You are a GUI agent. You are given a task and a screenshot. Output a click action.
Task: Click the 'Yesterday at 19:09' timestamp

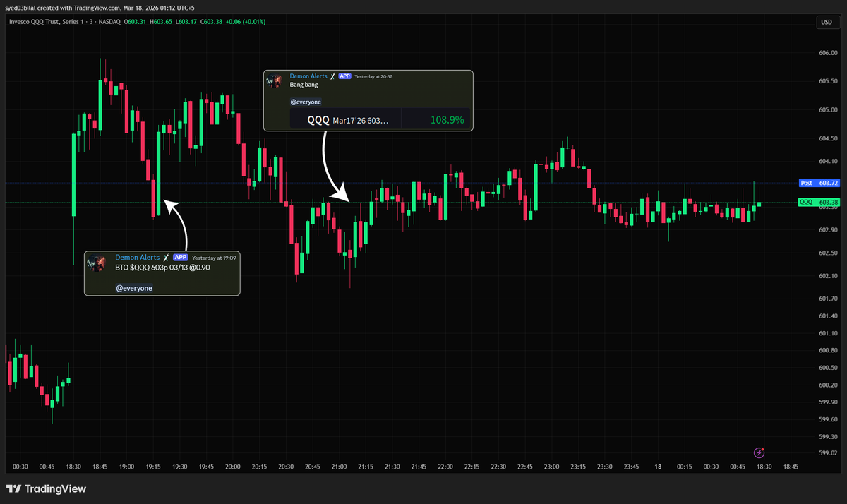[x=215, y=258]
